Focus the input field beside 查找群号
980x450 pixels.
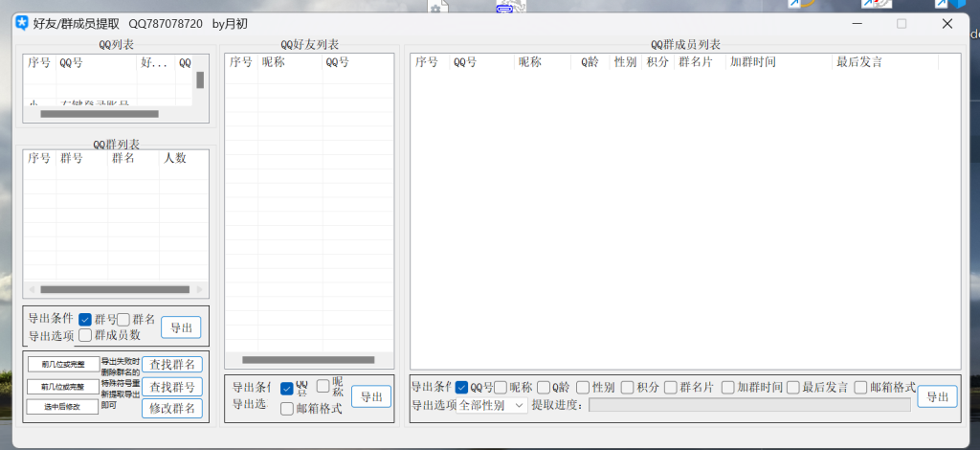coord(62,386)
